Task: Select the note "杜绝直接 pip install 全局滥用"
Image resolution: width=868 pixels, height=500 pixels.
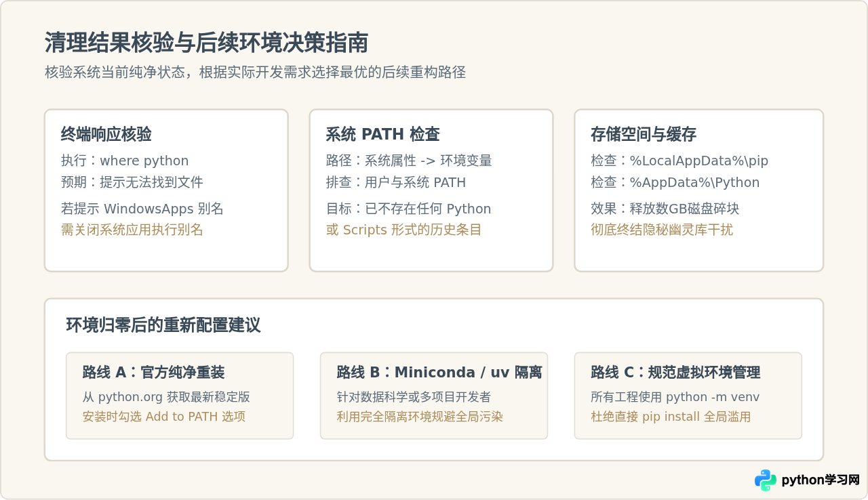Action: tap(671, 417)
